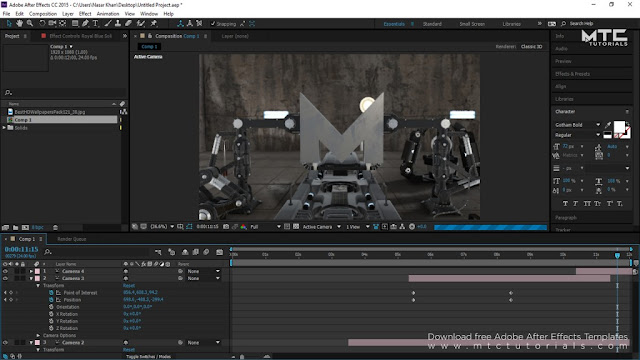Create a new composition icon in Project panel
640x360 pixels.
[x=25, y=227]
